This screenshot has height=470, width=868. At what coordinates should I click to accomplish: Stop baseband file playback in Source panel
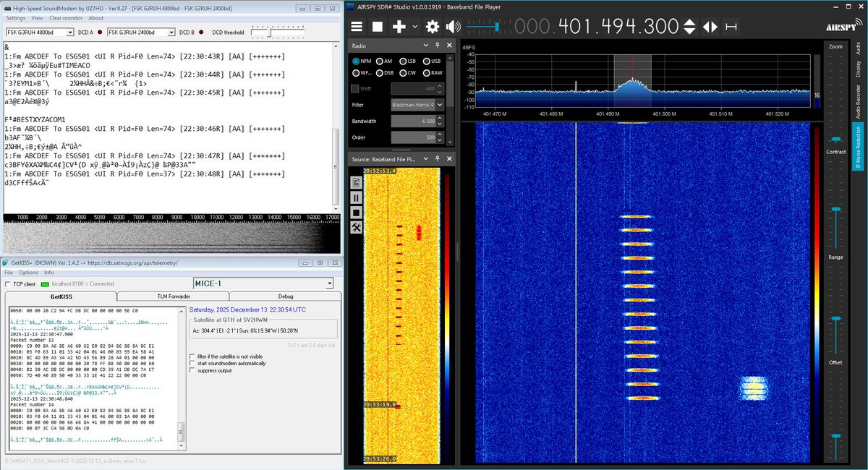click(357, 213)
